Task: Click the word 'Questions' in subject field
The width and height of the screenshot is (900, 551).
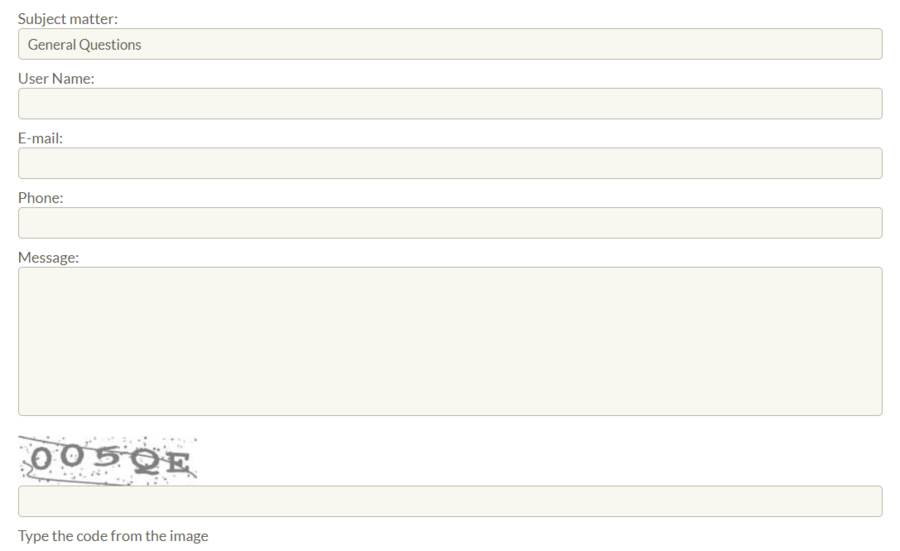Action: click(110, 45)
